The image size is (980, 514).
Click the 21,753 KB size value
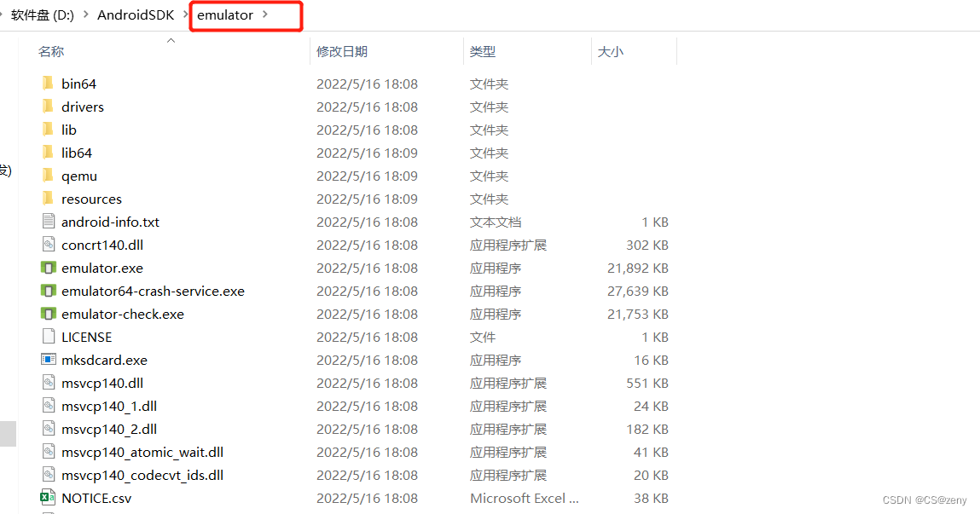[637, 315]
